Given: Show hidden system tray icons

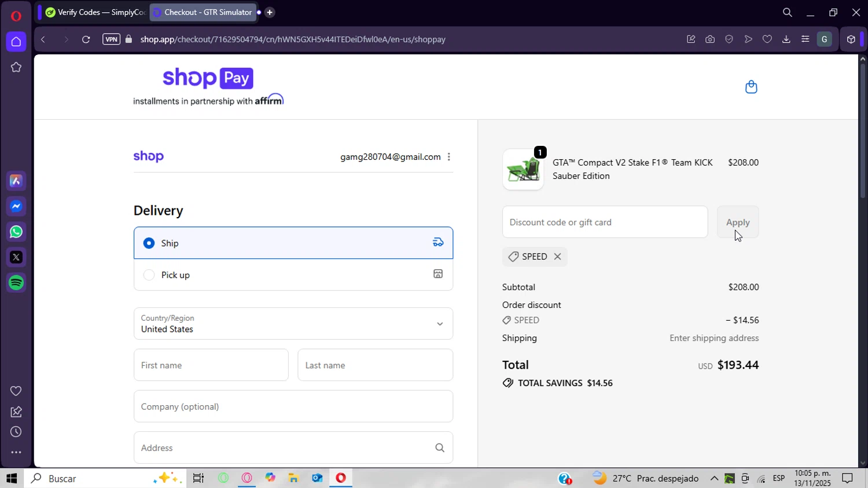Looking at the screenshot, I should [715, 478].
